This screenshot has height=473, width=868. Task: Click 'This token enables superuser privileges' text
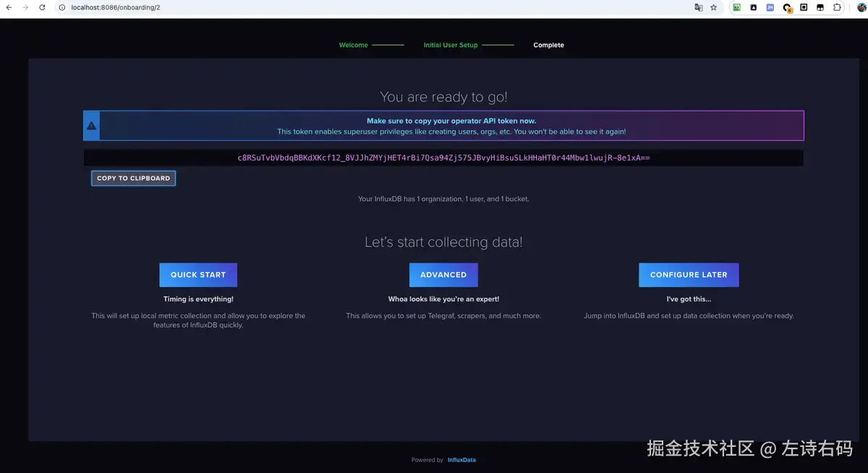click(451, 132)
